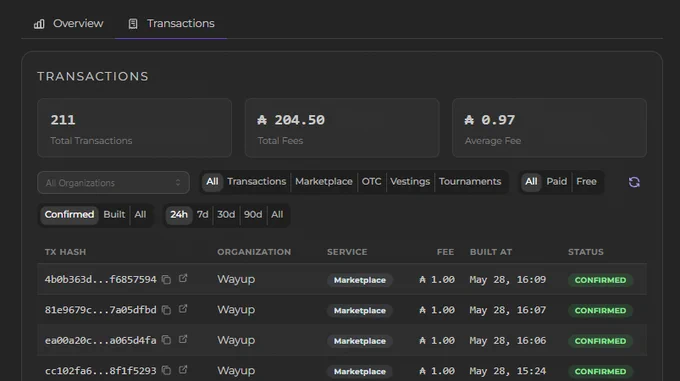Show only Free transactions
Viewport: 680px width, 381px height.
pyautogui.click(x=586, y=182)
